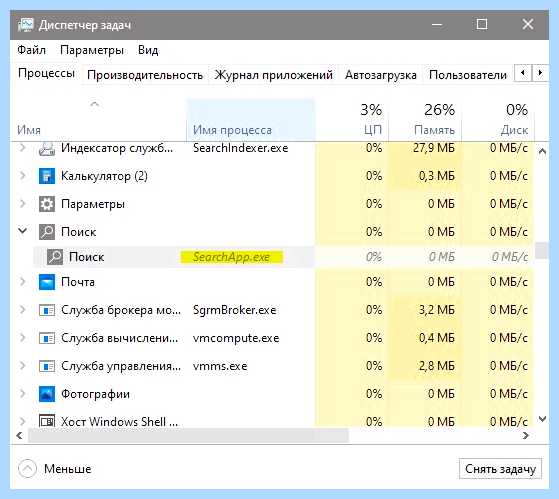Select the SearchIndexer.exe process name
Screen dimensions: 559x499
[x=241, y=148]
